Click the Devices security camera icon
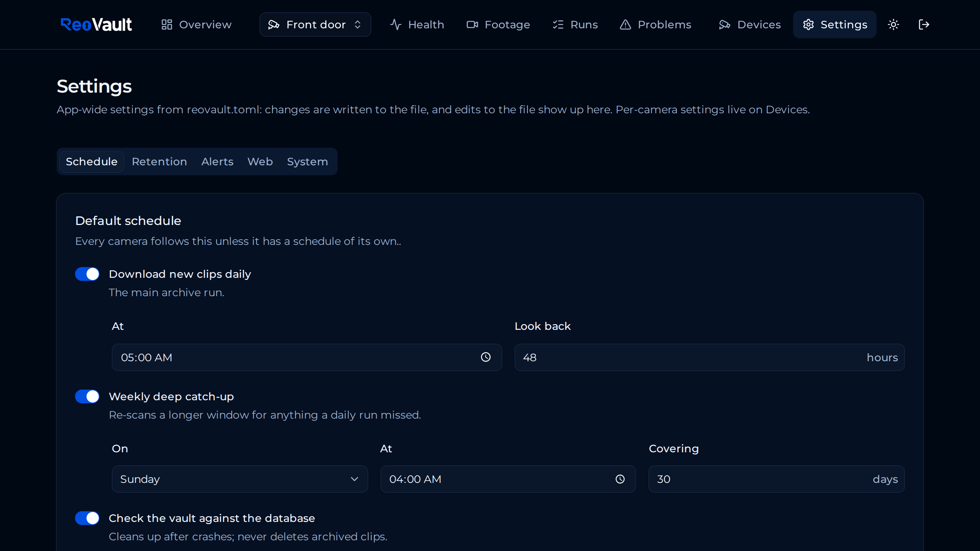The height and width of the screenshot is (551, 980). pyautogui.click(x=725, y=24)
